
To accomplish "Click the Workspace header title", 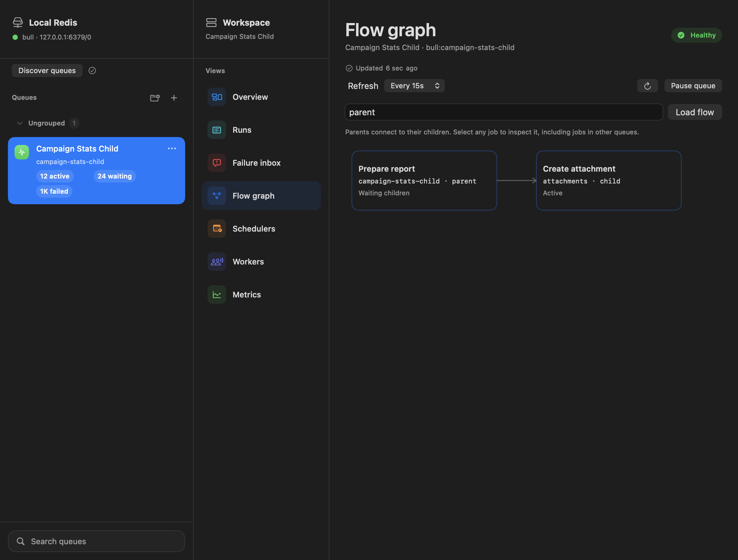I will (246, 22).
